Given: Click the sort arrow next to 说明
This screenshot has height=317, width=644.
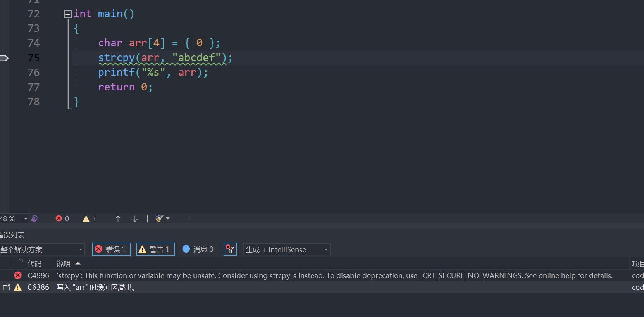Looking at the screenshot, I should click(78, 263).
